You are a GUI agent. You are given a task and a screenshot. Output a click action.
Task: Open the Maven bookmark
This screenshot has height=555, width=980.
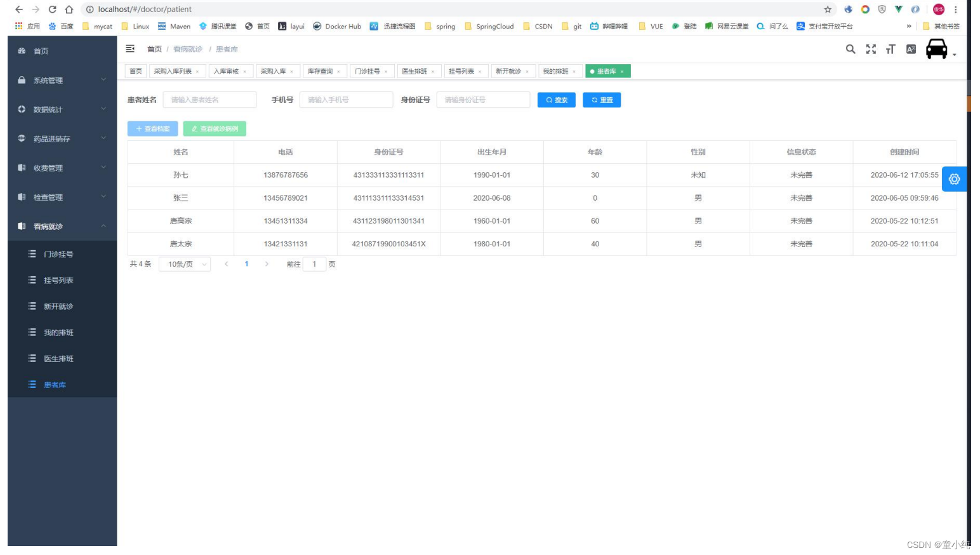tap(174, 26)
